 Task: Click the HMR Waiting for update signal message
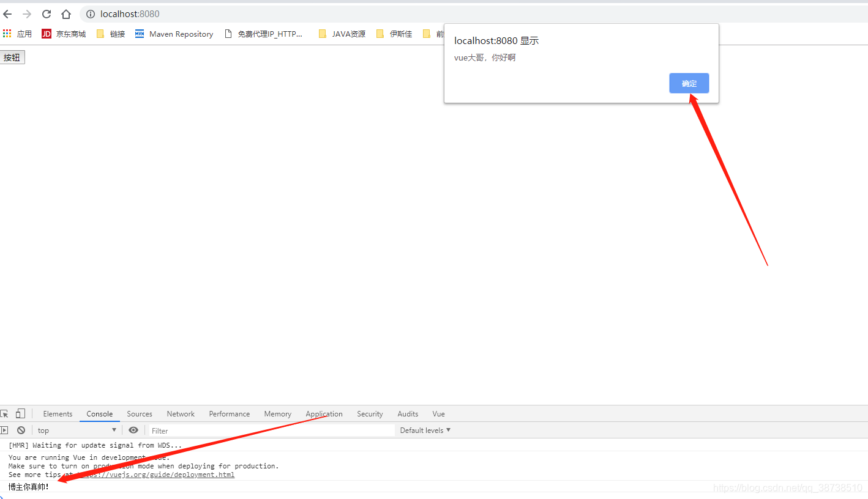point(95,445)
